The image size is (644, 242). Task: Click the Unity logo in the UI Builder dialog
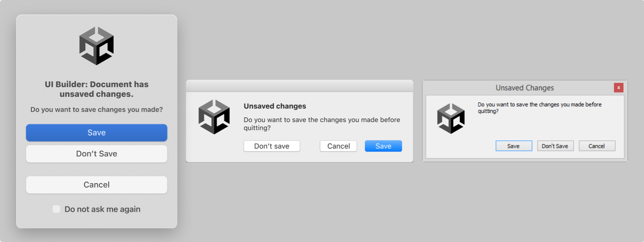[x=97, y=46]
